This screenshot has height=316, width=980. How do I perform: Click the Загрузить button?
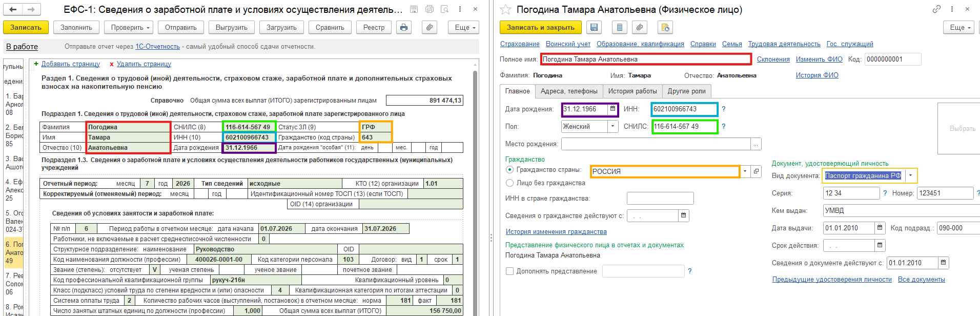coord(281,28)
